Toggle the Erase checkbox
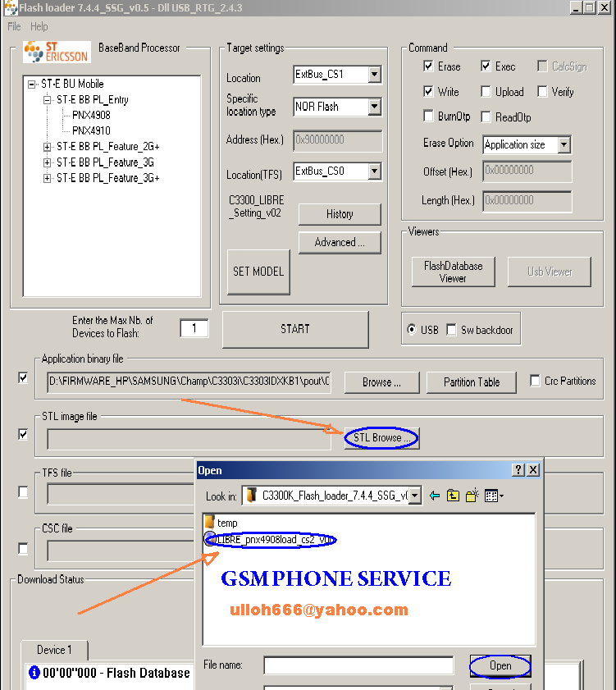The width and height of the screenshot is (616, 690). [427, 66]
